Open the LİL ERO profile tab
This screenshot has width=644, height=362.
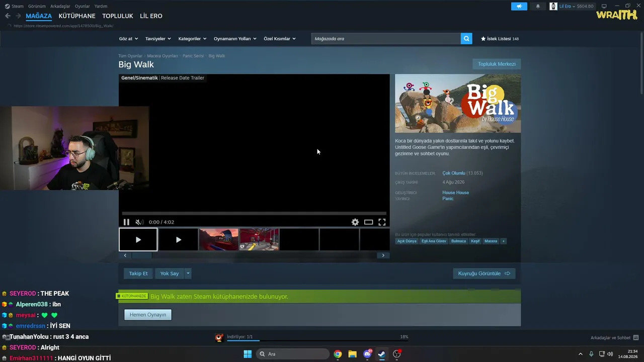pyautogui.click(x=151, y=16)
